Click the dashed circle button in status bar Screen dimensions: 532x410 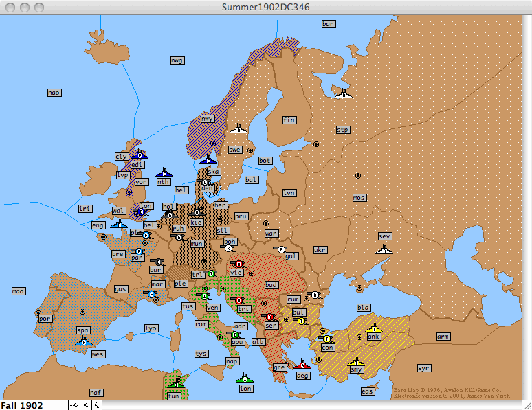(98, 405)
